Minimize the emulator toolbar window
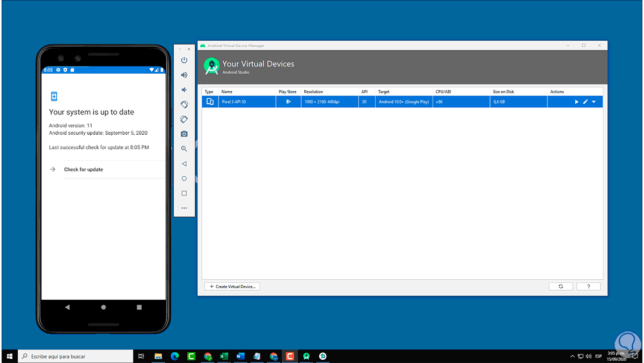 pyautogui.click(x=180, y=49)
